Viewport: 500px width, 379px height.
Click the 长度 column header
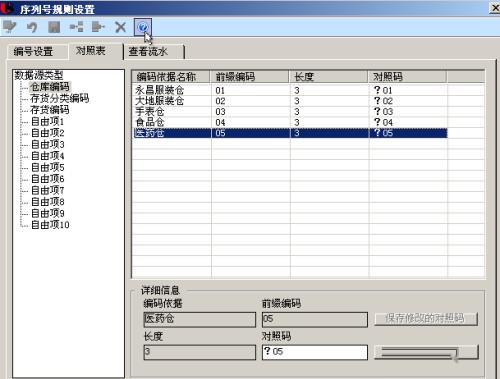[328, 77]
